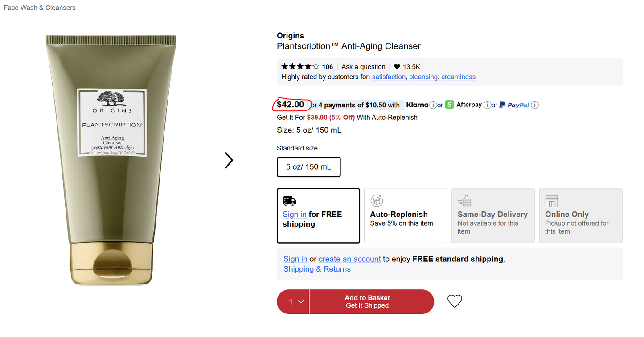Go back to Face Wash & Cleansers
This screenshot has height=337, width=644.
tap(39, 8)
